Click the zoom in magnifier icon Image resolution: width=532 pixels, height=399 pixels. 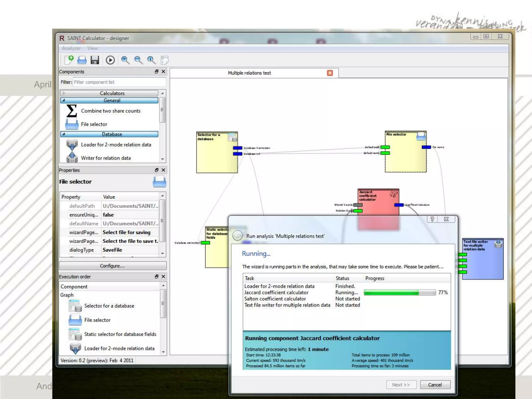pyautogui.click(x=125, y=60)
